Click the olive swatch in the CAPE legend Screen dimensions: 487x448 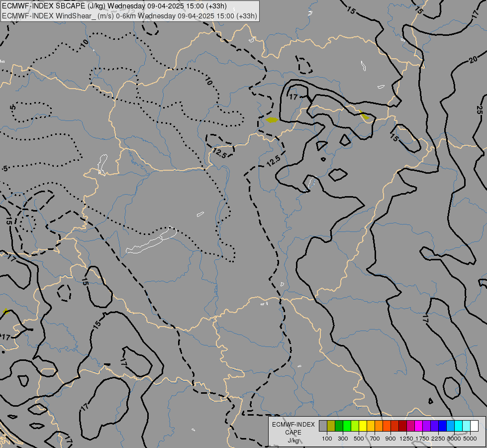point(331,426)
